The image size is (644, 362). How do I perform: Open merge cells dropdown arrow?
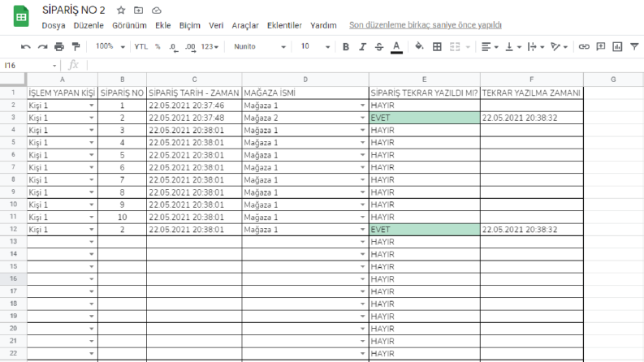(x=468, y=47)
